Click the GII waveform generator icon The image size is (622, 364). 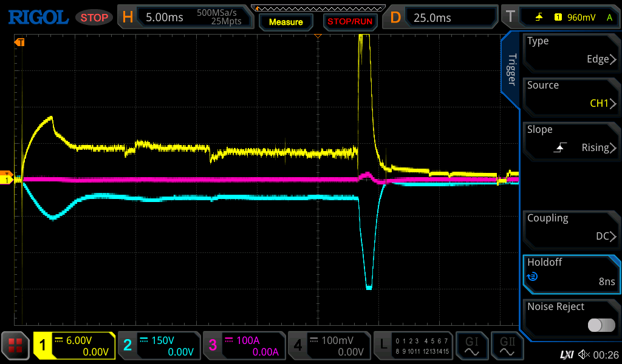click(507, 346)
